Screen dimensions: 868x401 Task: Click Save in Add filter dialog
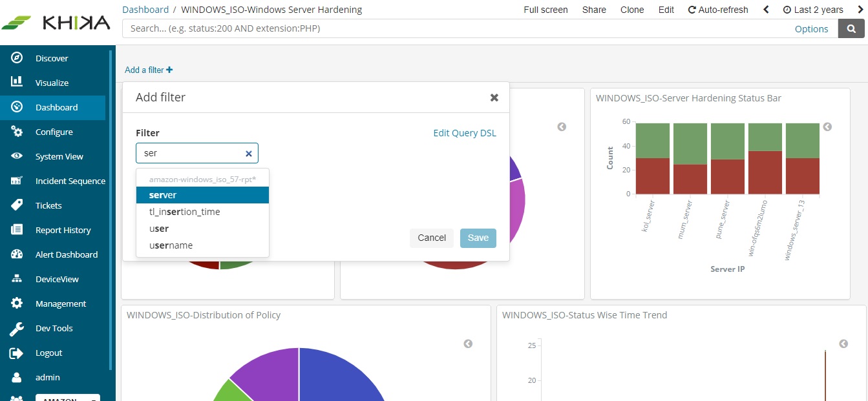pyautogui.click(x=478, y=238)
